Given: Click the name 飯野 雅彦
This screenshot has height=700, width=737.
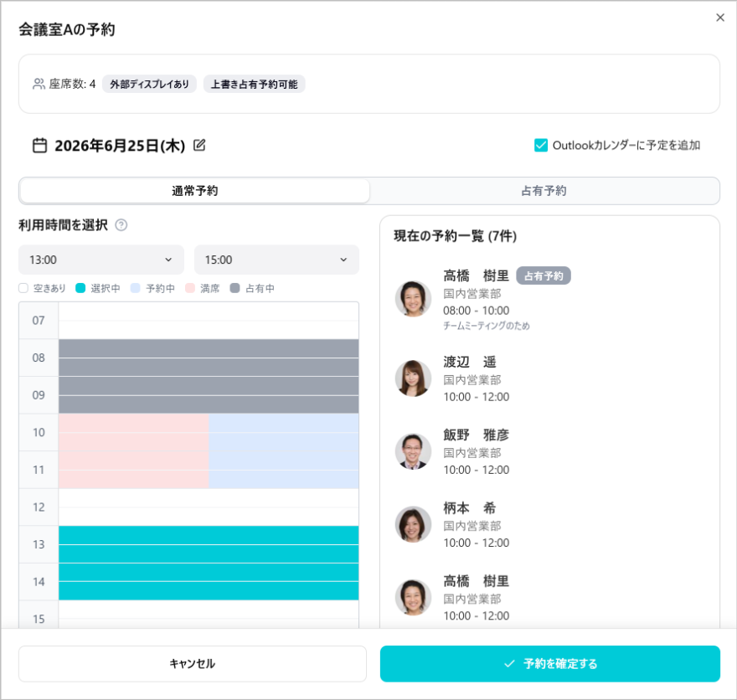Looking at the screenshot, I should tap(476, 435).
